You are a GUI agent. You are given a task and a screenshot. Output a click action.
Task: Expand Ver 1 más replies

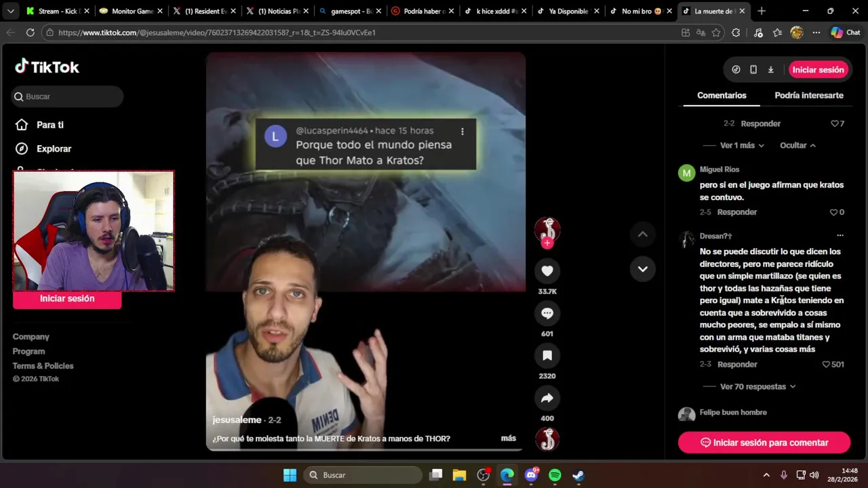click(x=742, y=146)
